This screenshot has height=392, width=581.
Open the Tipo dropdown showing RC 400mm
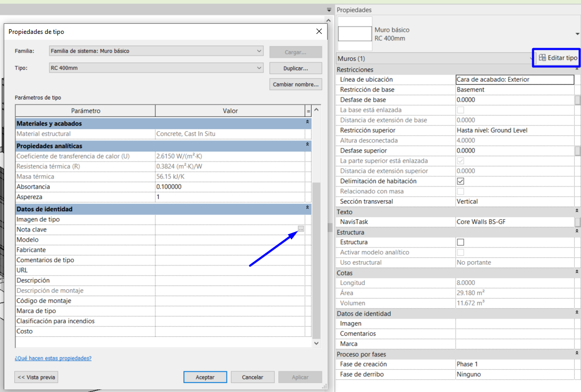[156, 68]
